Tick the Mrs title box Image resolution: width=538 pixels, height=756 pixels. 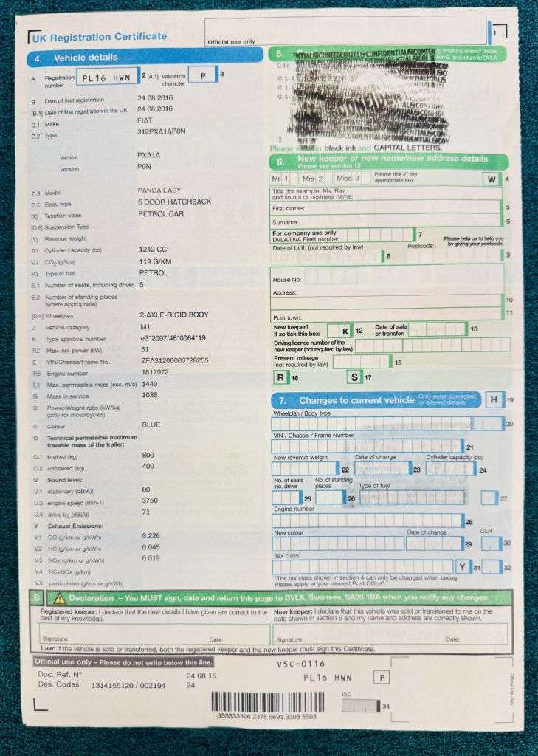[320, 179]
